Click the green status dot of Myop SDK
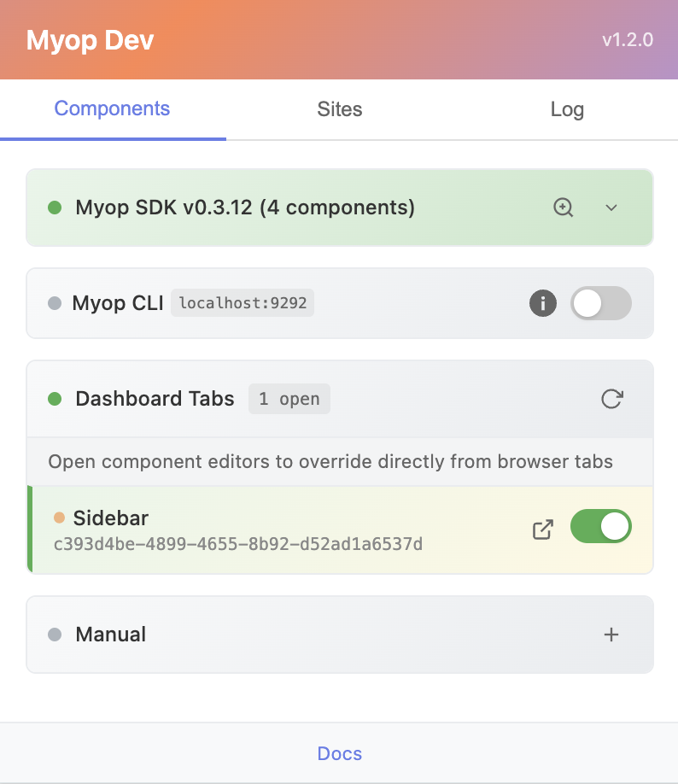This screenshot has height=784, width=678. pos(55,208)
